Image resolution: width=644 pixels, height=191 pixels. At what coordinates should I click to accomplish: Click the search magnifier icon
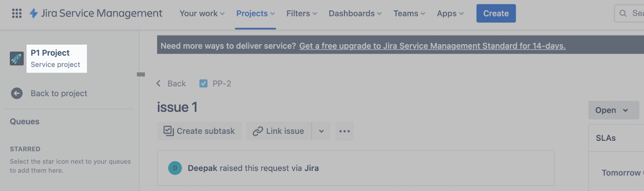623,14
